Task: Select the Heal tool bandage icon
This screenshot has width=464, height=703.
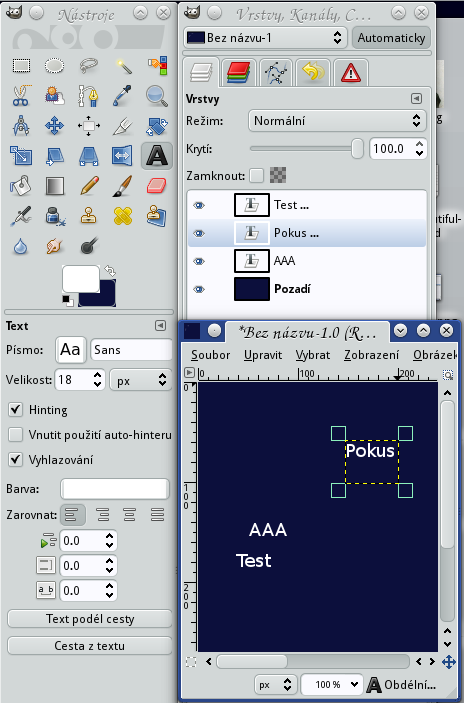Action: pyautogui.click(x=123, y=216)
